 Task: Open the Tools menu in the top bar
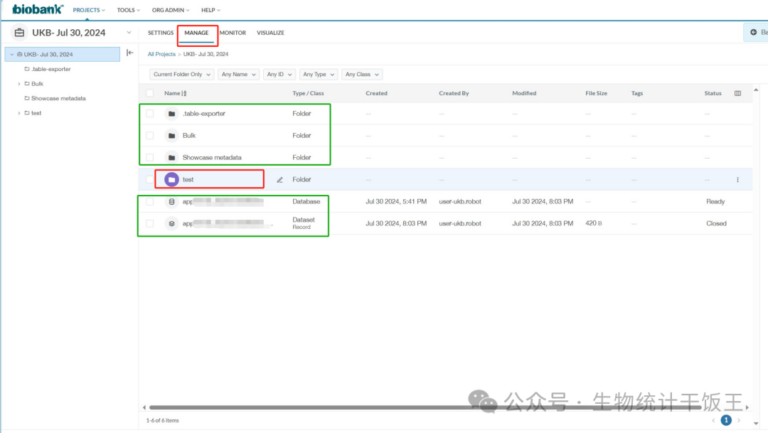click(127, 9)
